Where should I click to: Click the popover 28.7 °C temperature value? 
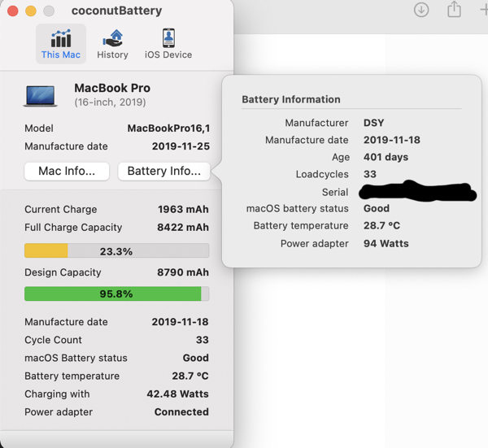tap(382, 225)
